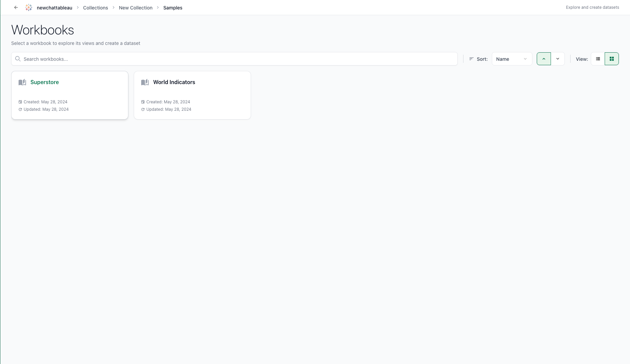Enable ascending sort order
This screenshot has height=364, width=630.
coord(544,58)
